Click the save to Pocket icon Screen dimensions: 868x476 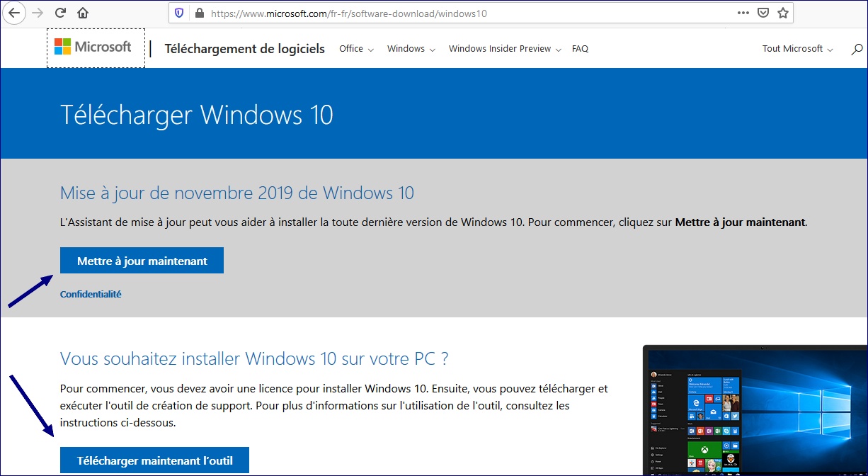click(x=763, y=12)
